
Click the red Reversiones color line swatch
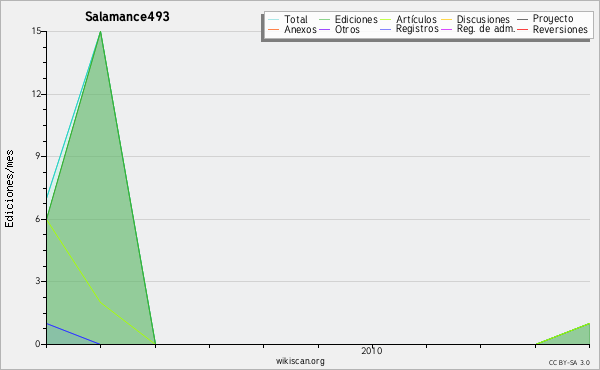(523, 29)
